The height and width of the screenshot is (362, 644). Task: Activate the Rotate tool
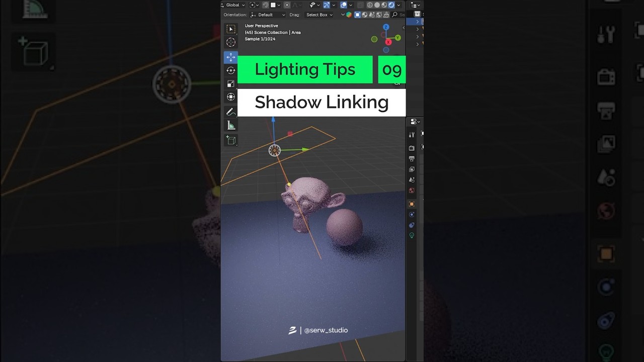point(230,70)
